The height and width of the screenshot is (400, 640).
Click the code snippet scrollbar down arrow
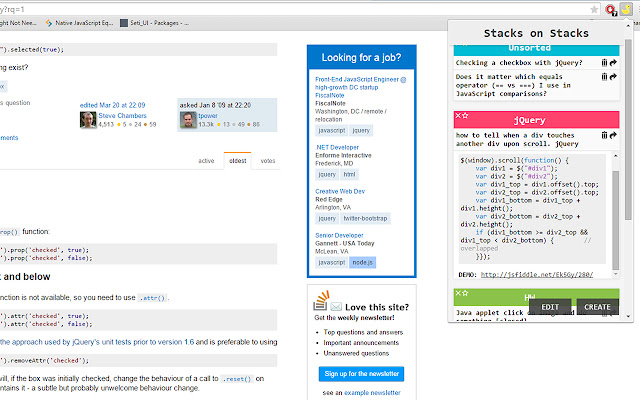615,274
